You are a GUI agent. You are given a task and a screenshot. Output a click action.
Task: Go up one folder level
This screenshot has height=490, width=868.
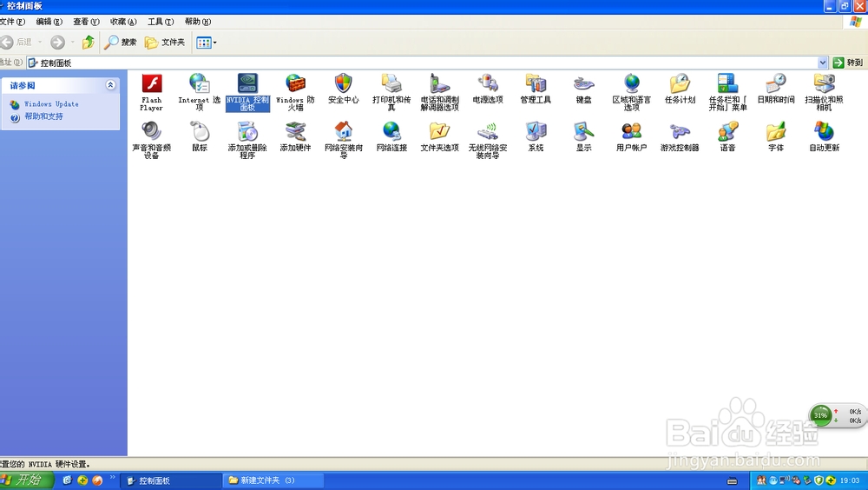click(x=88, y=42)
